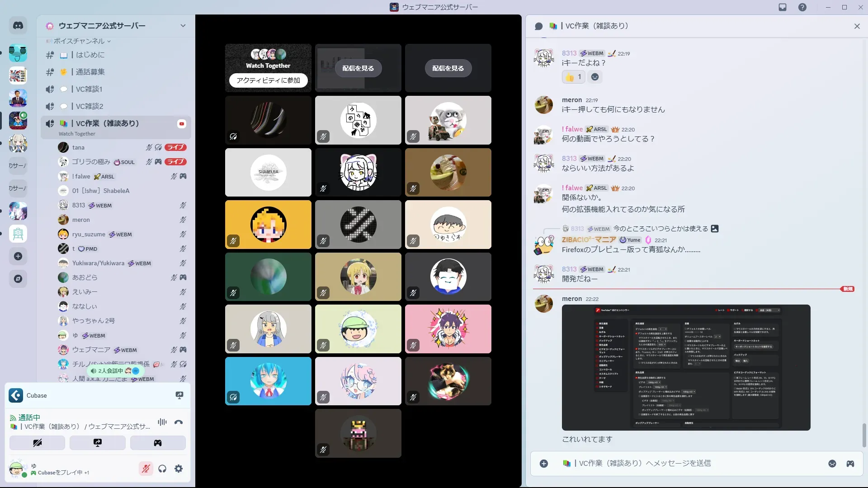Click the thumbs up reaction with count 1
The width and height of the screenshot is (868, 488).
pos(574,77)
